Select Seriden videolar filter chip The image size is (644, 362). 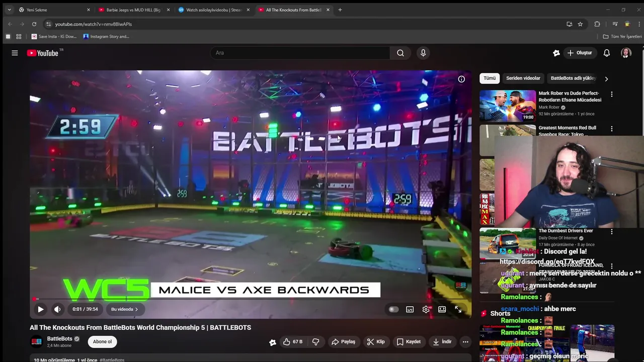tap(523, 78)
